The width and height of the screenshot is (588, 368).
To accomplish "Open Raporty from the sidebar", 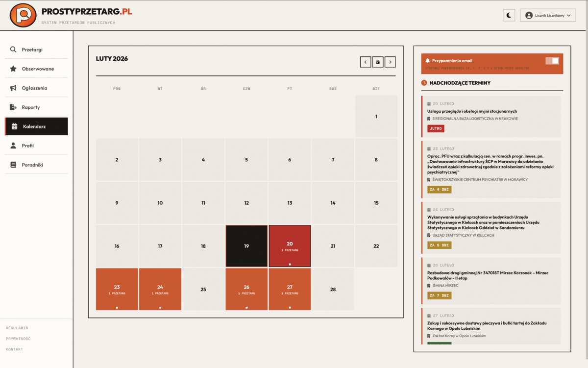I will click(30, 107).
